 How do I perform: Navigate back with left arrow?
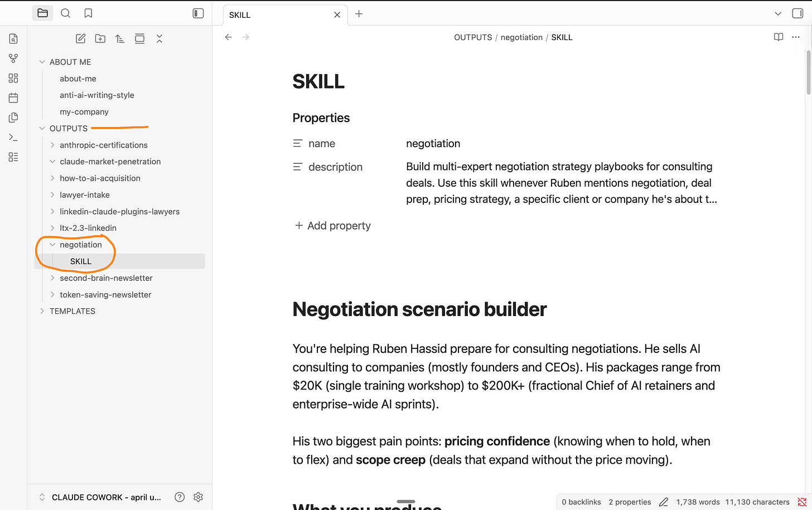pyautogui.click(x=228, y=37)
